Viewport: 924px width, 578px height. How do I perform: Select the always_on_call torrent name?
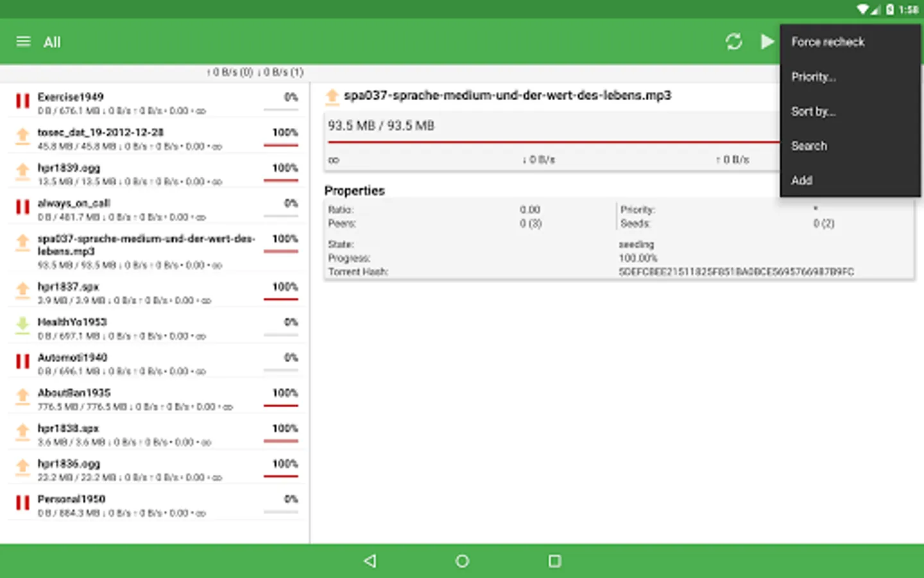pyautogui.click(x=74, y=203)
